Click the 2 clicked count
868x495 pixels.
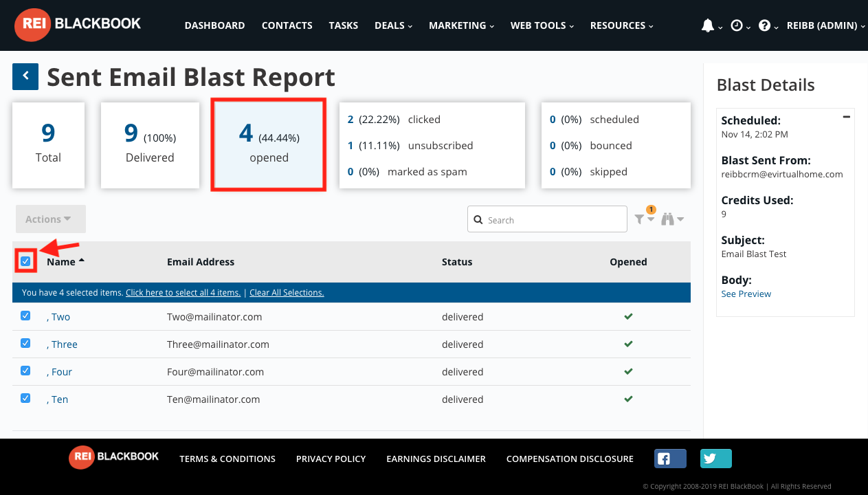pyautogui.click(x=350, y=120)
